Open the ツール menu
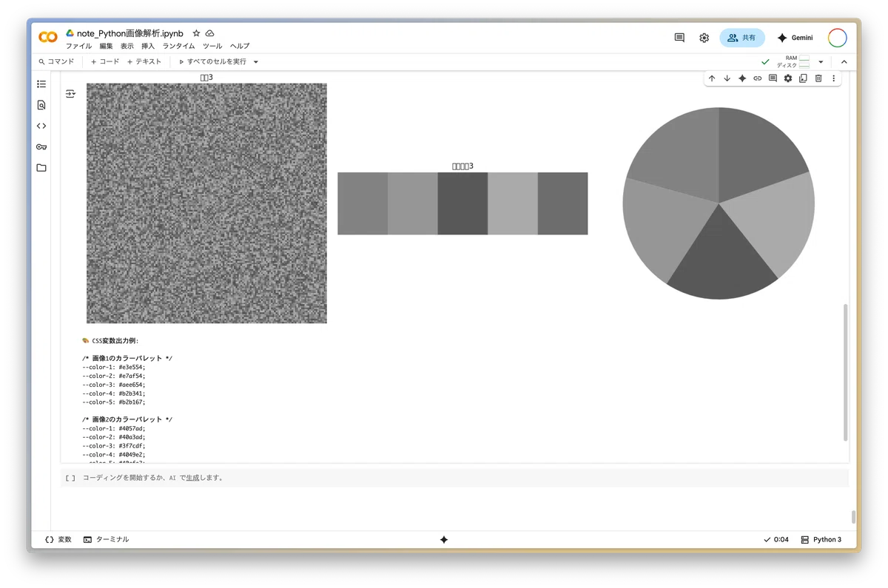This screenshot has width=888, height=588. [x=212, y=46]
